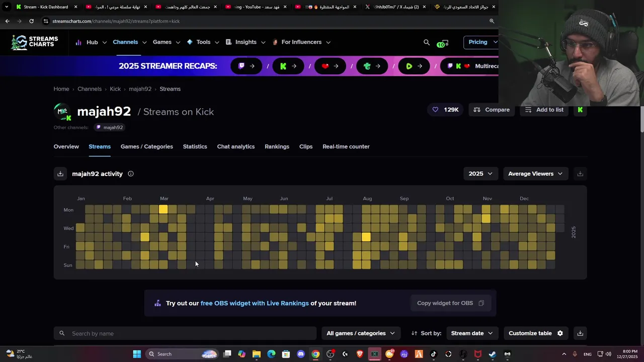The width and height of the screenshot is (644, 362).
Task: Click Add to list button
Action: [544, 110]
